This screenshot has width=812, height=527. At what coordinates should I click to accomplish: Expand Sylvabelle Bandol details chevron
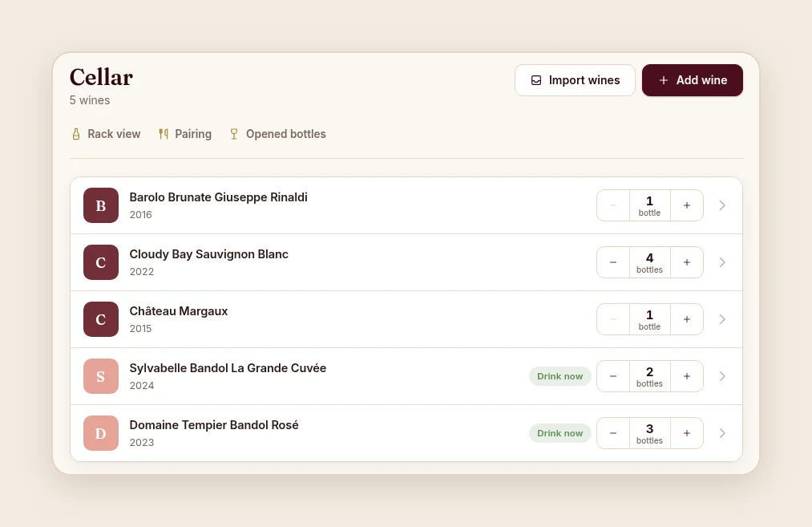pyautogui.click(x=722, y=376)
